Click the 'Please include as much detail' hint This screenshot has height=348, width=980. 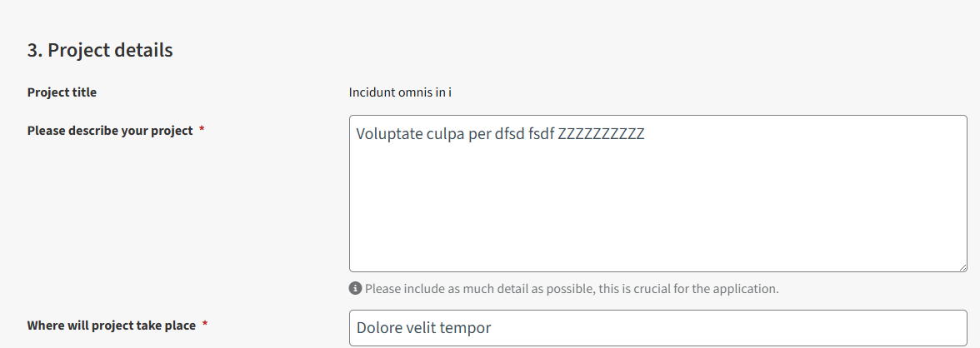point(572,289)
